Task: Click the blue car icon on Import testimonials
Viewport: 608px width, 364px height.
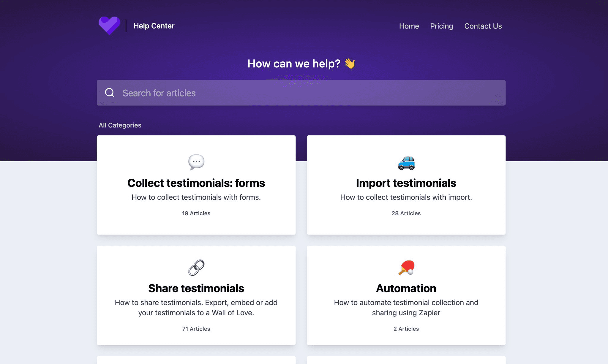Action: coord(406,163)
